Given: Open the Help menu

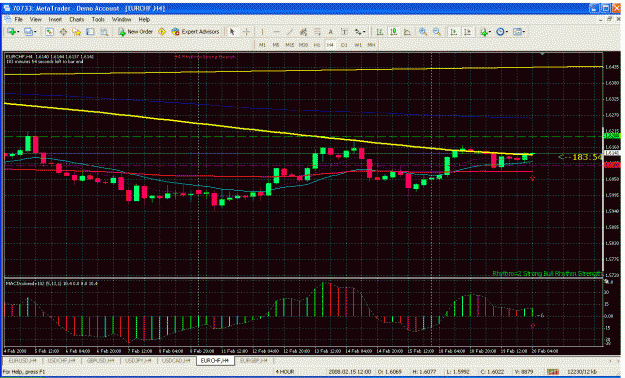Looking at the screenshot, I should [144, 19].
